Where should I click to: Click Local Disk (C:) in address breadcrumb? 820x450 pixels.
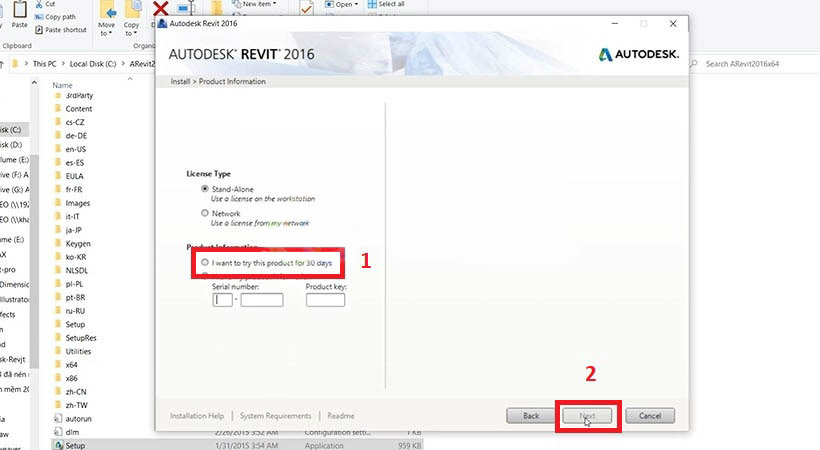(93, 64)
